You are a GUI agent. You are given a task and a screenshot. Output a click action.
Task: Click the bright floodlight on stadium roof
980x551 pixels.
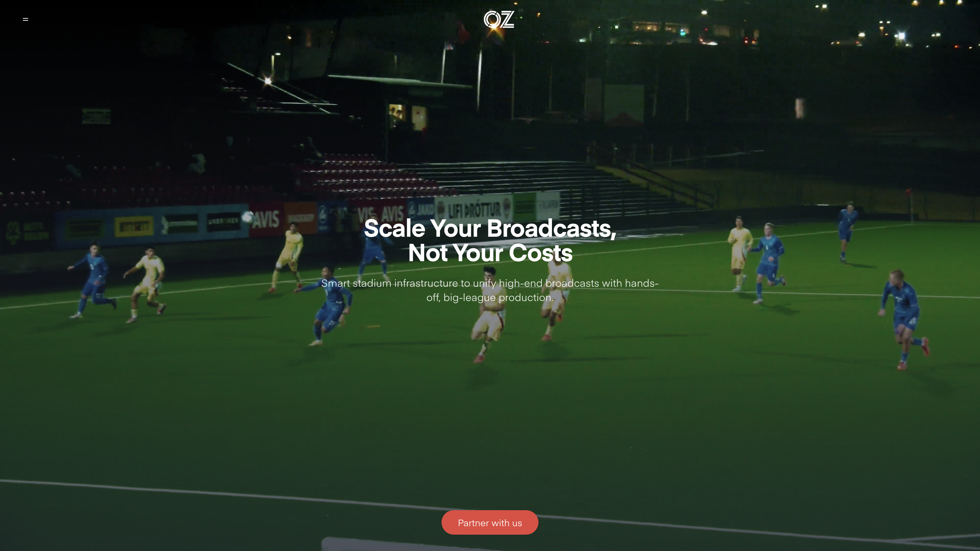[268, 81]
